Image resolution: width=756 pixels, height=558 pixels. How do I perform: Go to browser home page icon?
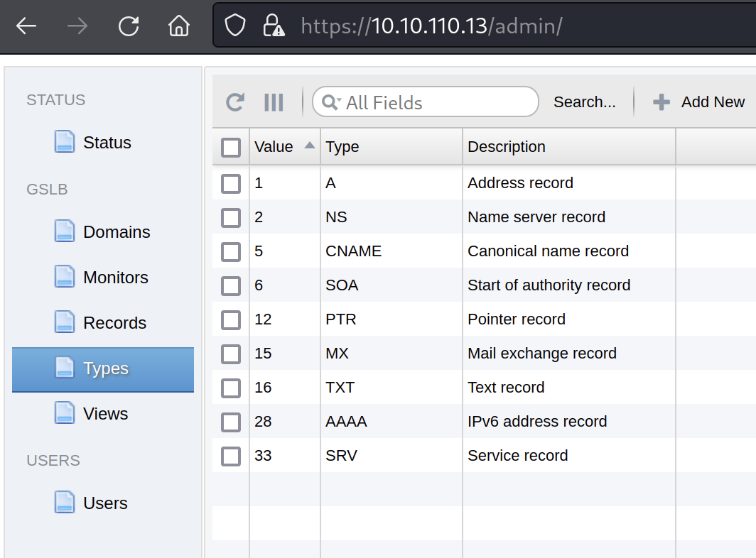pos(179,26)
